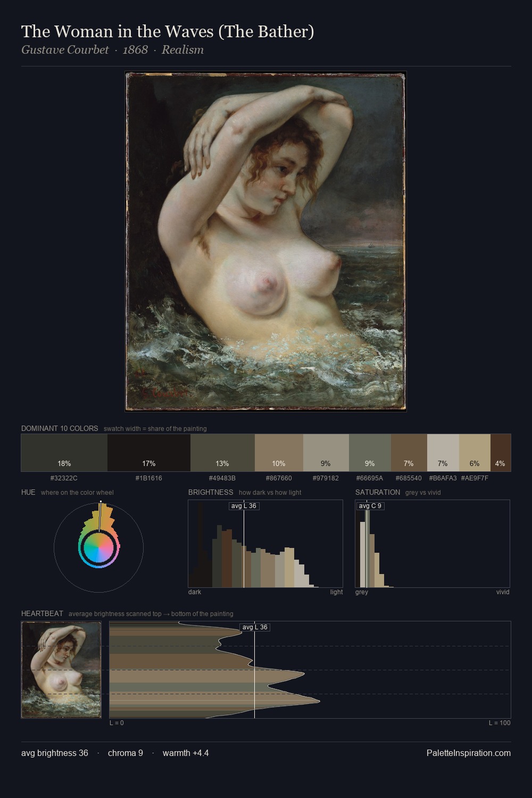The width and height of the screenshot is (532, 798).
Task: Click the 'L = 0' axis label
Action: [117, 723]
